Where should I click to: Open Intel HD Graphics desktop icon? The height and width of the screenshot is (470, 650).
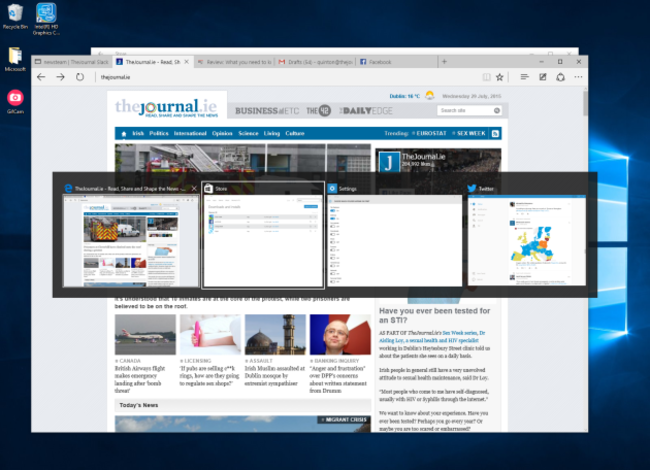click(46, 19)
